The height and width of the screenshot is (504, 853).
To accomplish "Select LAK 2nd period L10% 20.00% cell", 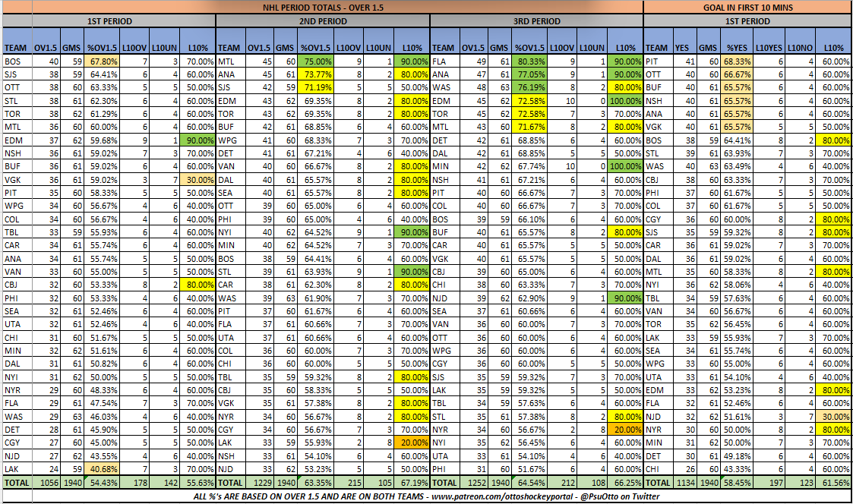I will (412, 443).
